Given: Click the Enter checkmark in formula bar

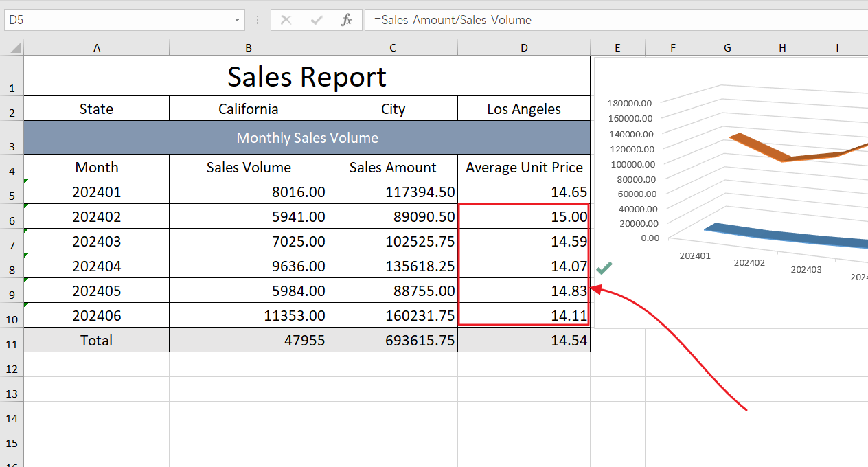Looking at the screenshot, I should tap(317, 20).
